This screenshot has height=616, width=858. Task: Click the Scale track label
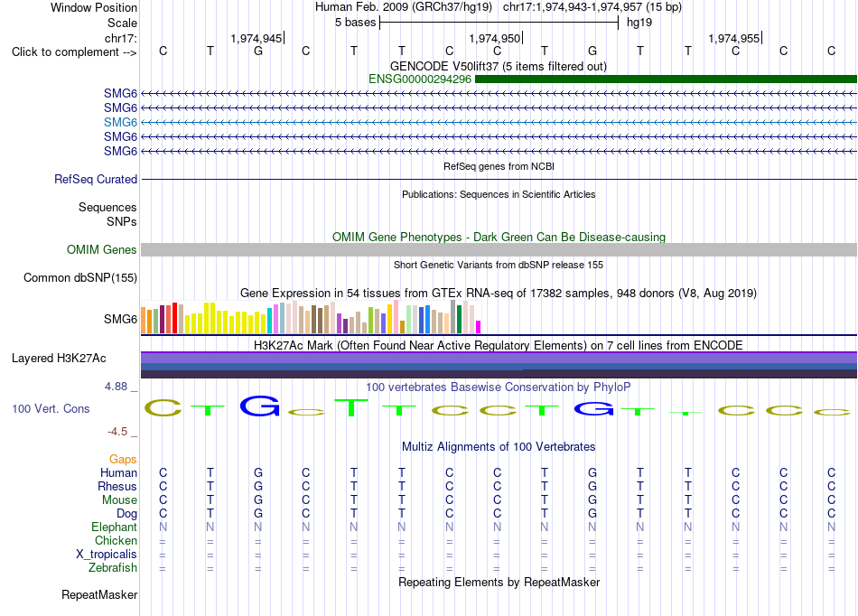[122, 23]
